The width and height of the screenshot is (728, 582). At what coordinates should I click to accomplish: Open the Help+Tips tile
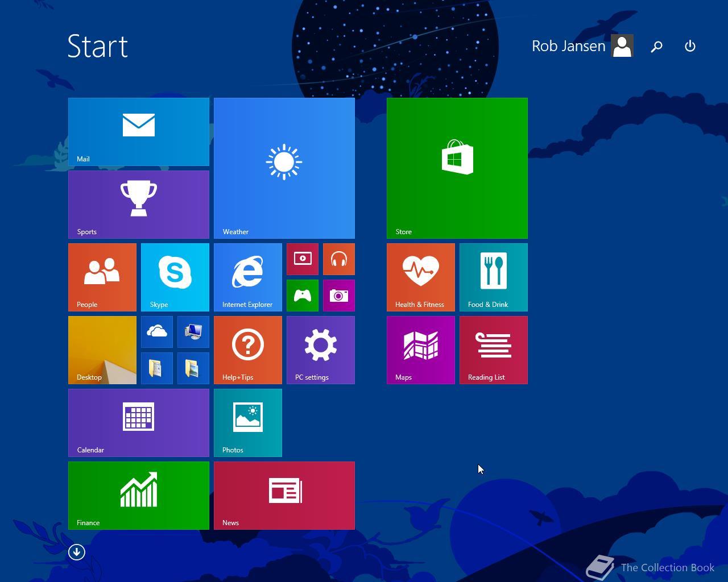point(248,350)
